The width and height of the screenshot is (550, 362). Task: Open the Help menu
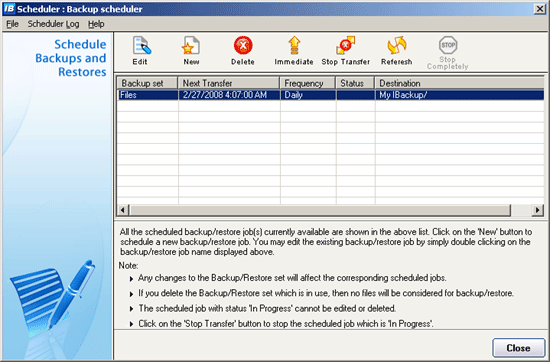96,24
